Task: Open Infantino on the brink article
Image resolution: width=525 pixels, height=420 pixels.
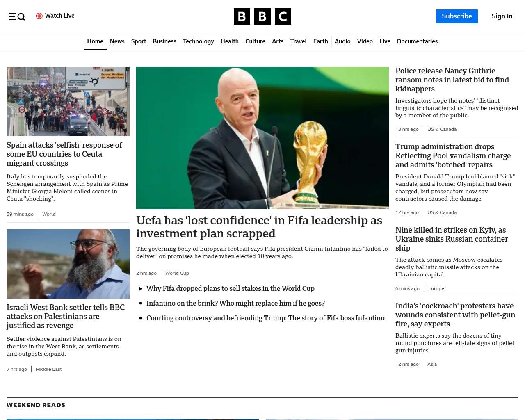Action: click(235, 304)
